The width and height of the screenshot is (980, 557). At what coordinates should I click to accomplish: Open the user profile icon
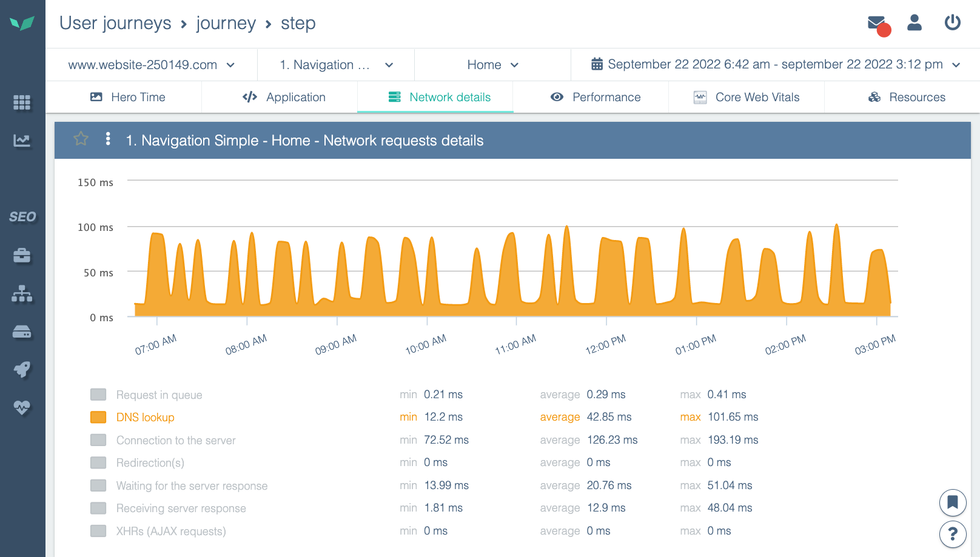tap(914, 23)
